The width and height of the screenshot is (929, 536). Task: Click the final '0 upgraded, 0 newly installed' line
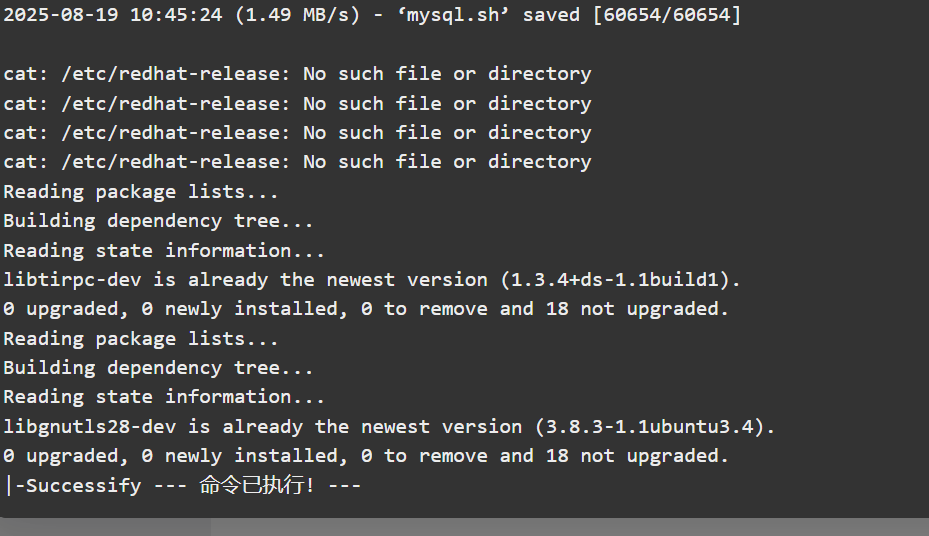[366, 456]
